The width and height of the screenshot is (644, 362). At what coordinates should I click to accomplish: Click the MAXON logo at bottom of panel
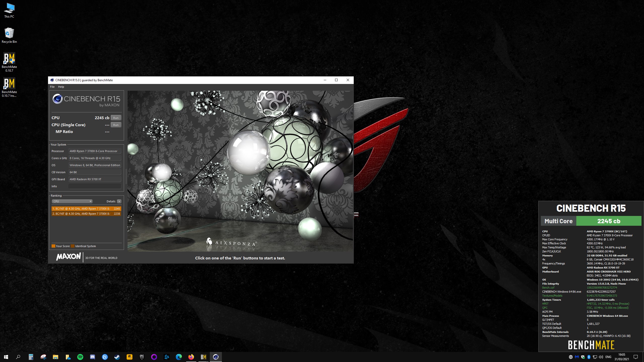(x=68, y=257)
